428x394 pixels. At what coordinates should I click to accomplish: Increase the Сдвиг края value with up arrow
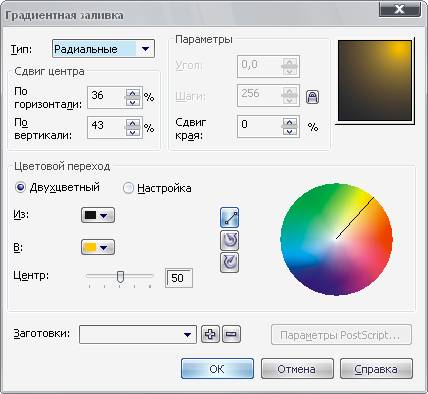click(x=289, y=122)
